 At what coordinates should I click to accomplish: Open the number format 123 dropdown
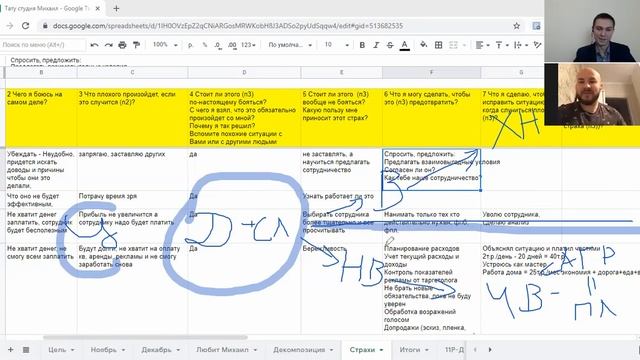coord(248,45)
